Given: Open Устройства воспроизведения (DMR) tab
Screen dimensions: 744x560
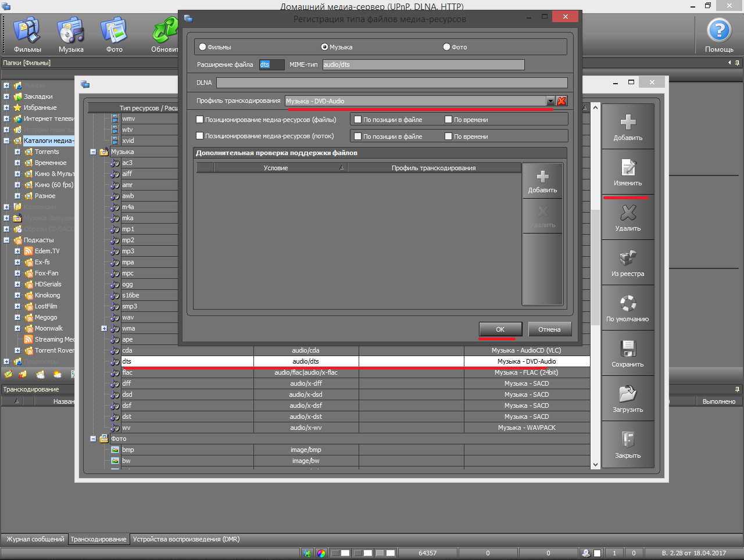Looking at the screenshot, I should [186, 539].
